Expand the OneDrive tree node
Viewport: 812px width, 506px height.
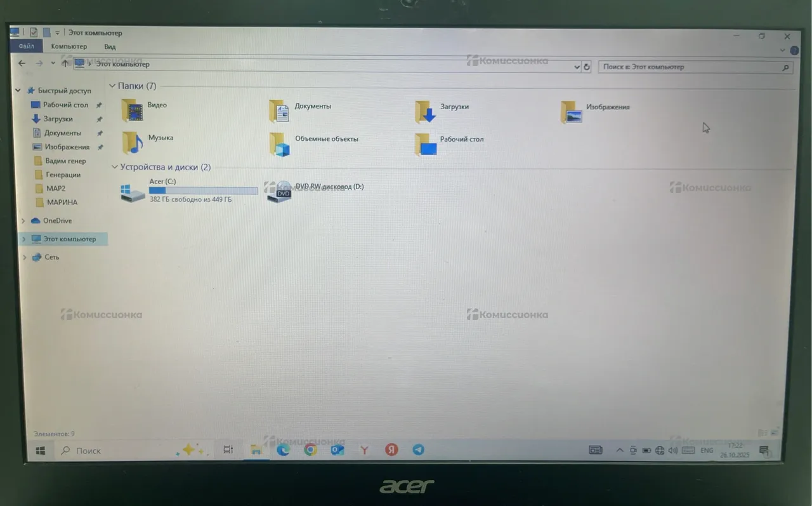pos(23,221)
